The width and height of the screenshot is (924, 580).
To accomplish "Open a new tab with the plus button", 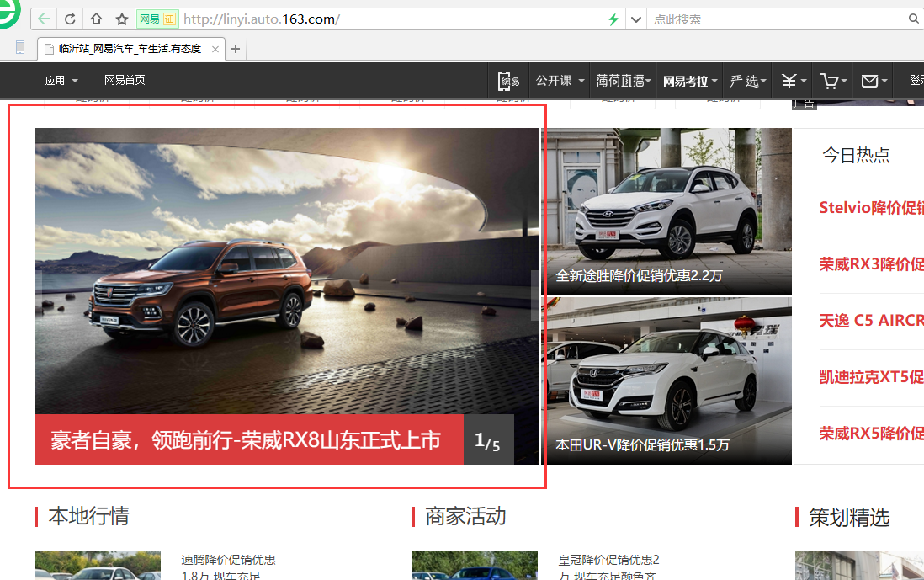I will click(236, 49).
